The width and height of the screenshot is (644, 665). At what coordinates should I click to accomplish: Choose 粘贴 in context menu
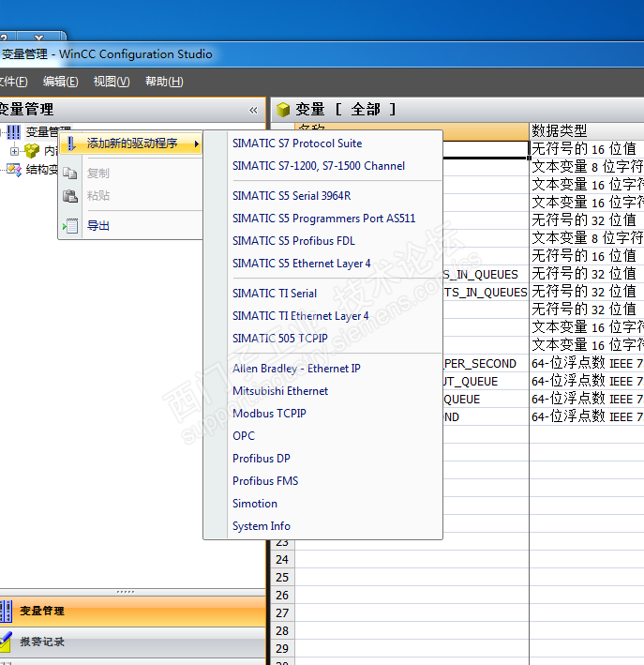coord(131,195)
